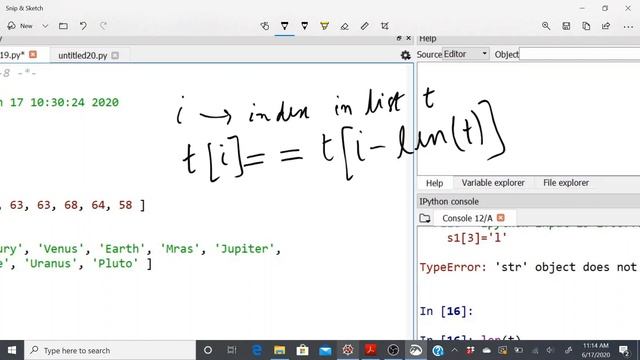This screenshot has height=360, width=640.
Task: Copy the snip to clipboard
Action: pyautogui.click(x=586, y=26)
